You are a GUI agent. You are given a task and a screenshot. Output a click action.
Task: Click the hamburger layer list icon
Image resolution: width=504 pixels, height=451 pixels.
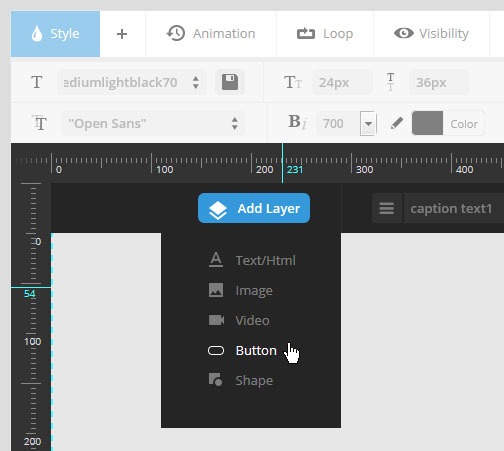(x=387, y=209)
